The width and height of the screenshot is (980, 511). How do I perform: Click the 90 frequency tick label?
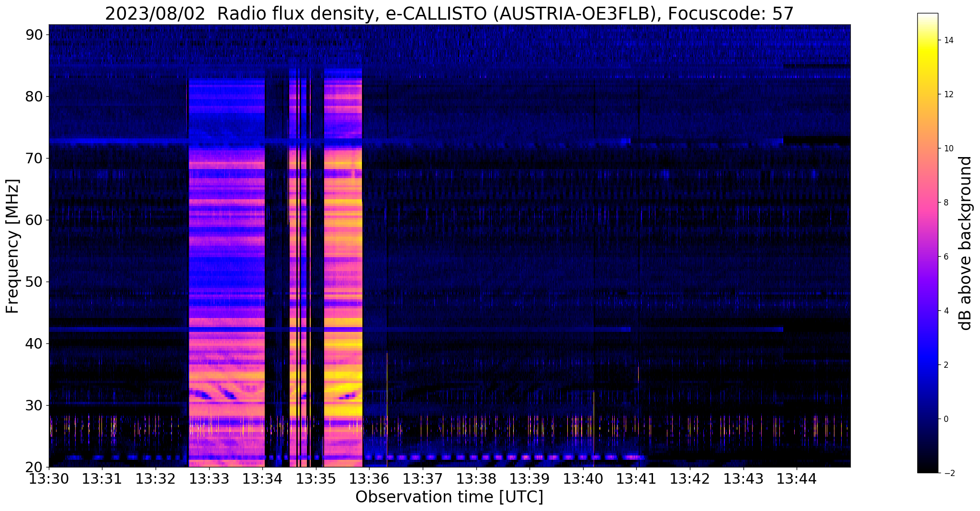[x=34, y=34]
